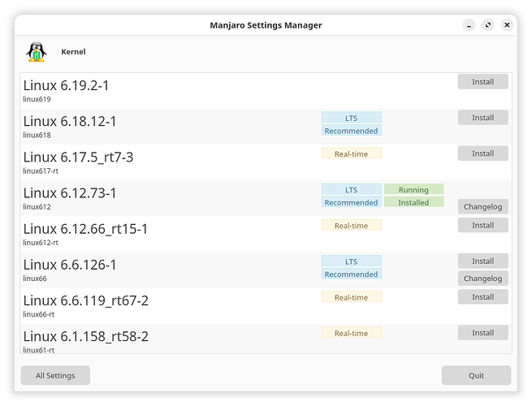Image resolution: width=532 pixels, height=406 pixels.
Task: Maximize the Manjaro Settings Manager window
Action: pos(488,25)
